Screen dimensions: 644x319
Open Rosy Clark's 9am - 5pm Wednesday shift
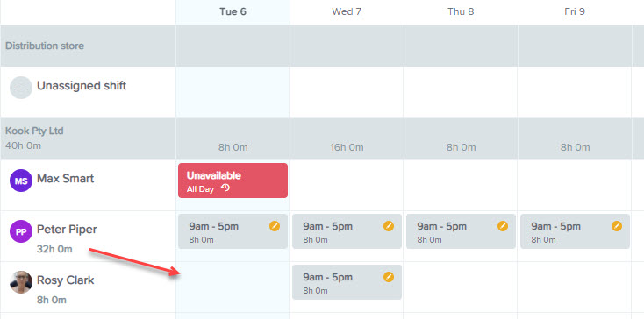(x=347, y=282)
